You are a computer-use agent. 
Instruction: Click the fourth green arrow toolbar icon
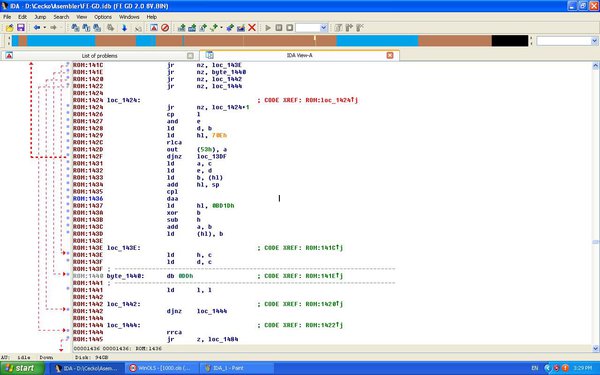coord(214,28)
